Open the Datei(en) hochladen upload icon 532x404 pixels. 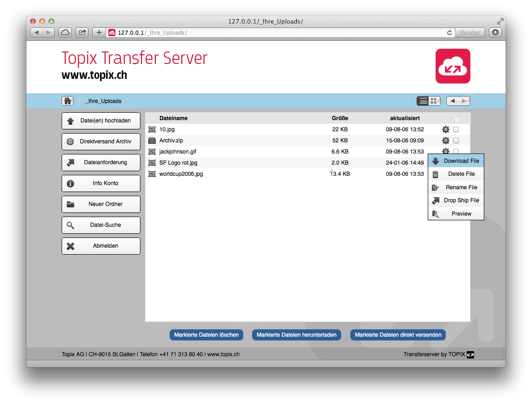[70, 121]
